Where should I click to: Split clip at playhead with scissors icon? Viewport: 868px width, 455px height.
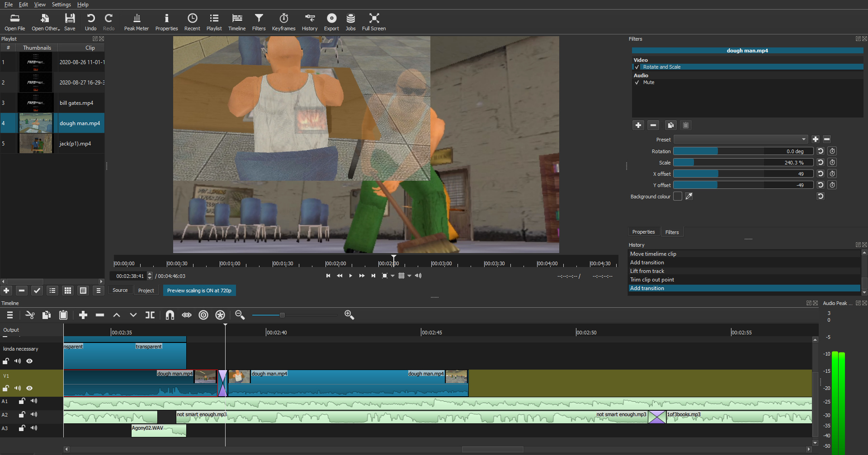coord(30,315)
